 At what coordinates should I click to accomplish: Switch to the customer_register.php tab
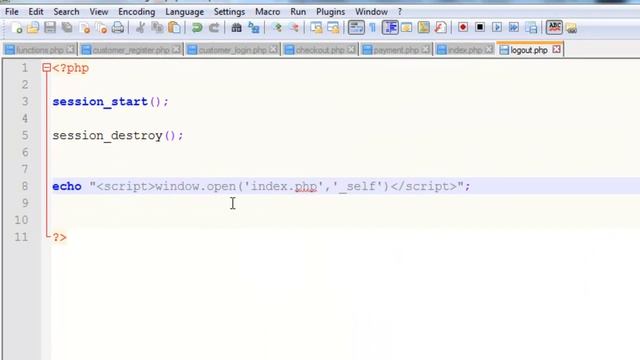point(131,50)
